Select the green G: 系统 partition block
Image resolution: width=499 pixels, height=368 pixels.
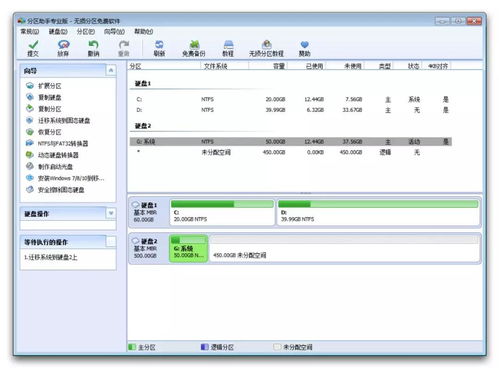189,248
